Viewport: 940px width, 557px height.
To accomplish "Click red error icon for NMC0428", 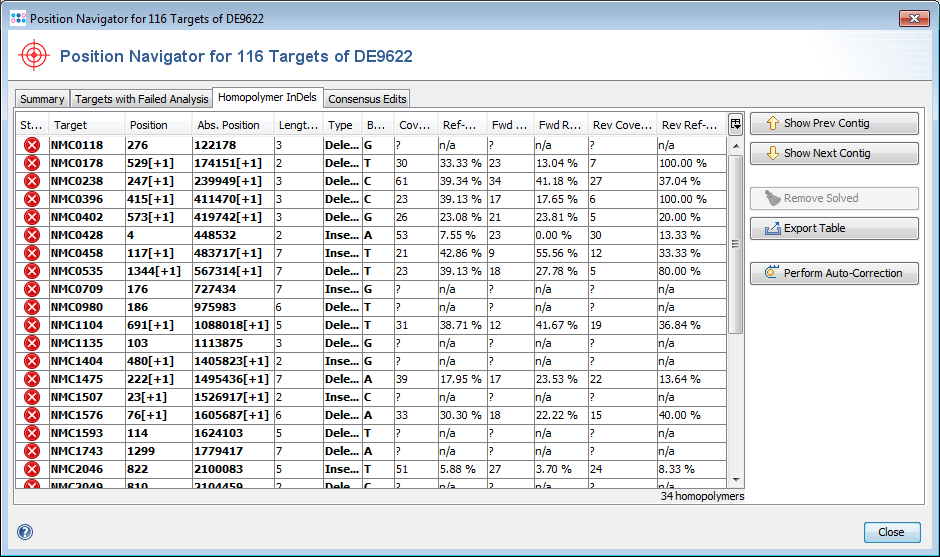I will point(31,235).
